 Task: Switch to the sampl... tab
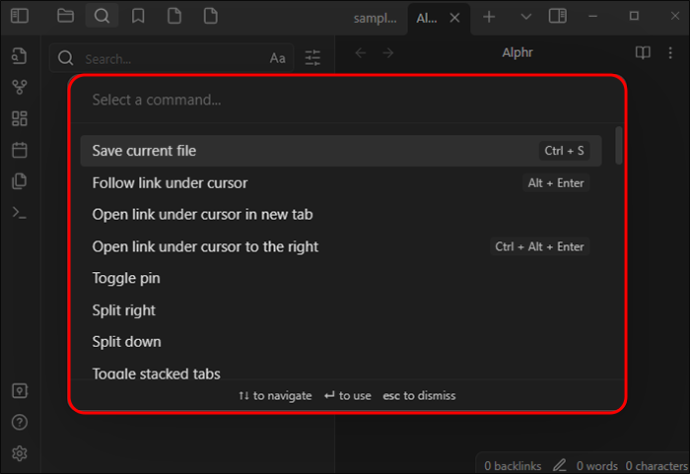[375, 18]
